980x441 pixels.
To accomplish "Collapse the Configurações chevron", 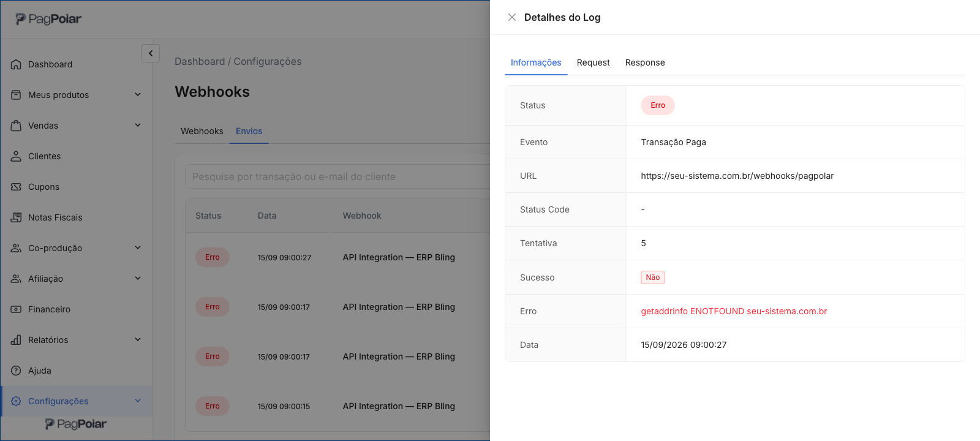I will [138, 401].
